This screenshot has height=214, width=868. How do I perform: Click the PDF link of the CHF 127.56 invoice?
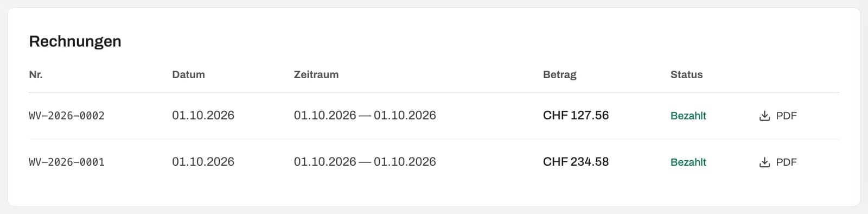click(x=778, y=116)
